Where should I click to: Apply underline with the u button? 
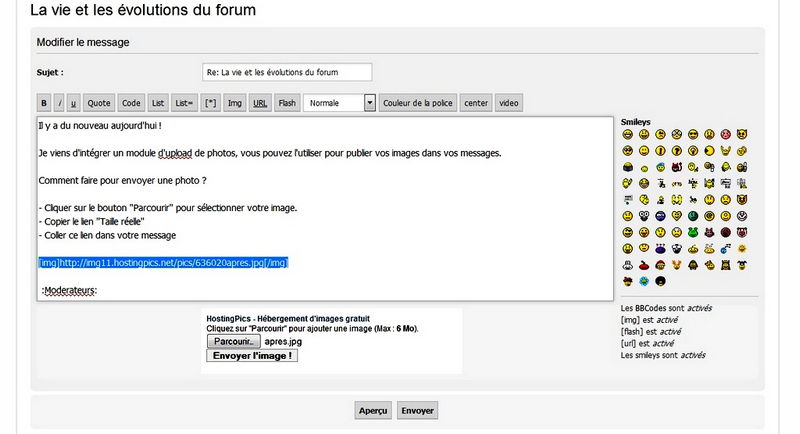(73, 103)
